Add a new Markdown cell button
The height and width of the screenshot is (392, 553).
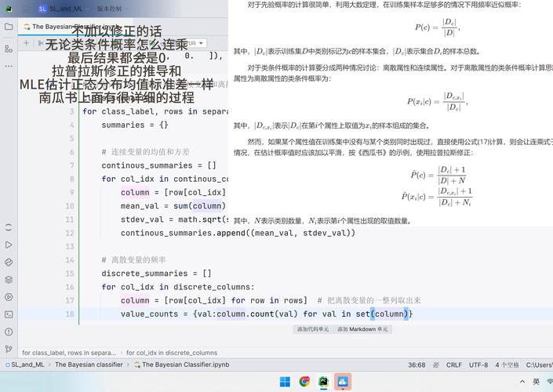[362, 329]
